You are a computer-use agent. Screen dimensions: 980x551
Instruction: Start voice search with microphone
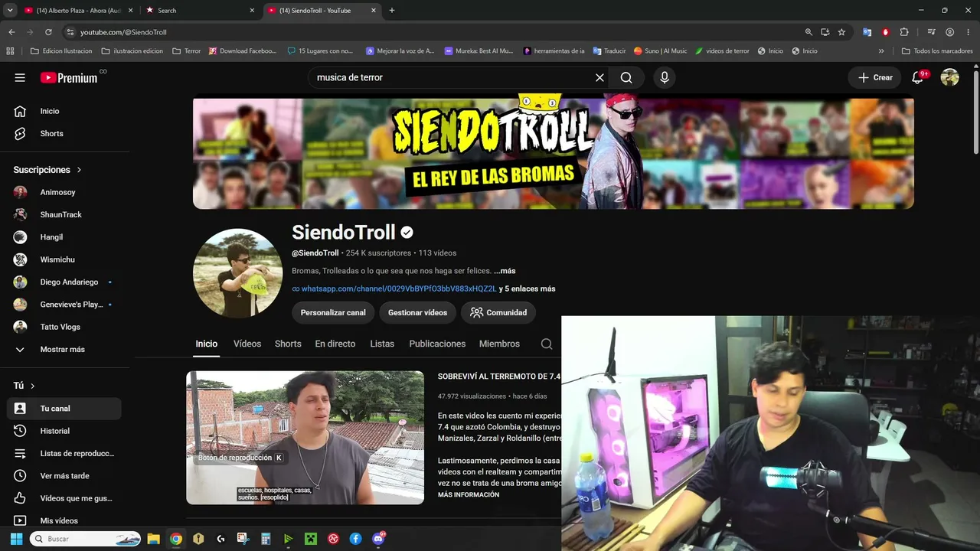pyautogui.click(x=665, y=77)
